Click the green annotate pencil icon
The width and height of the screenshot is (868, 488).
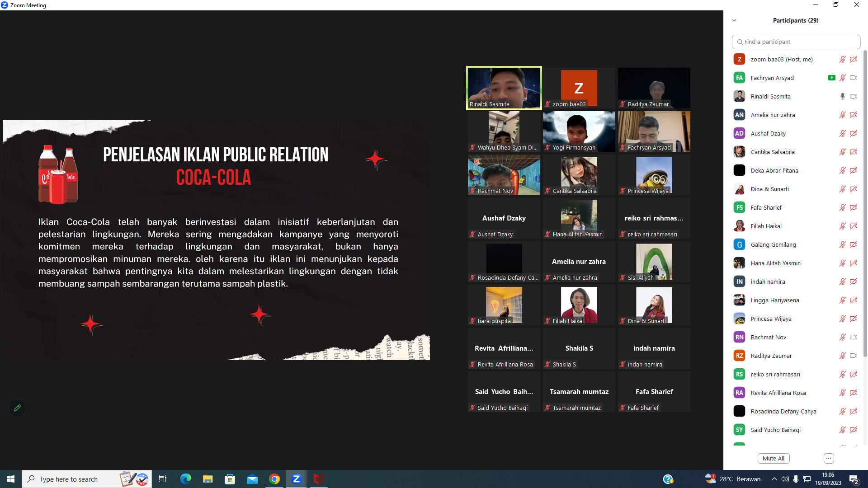(17, 408)
